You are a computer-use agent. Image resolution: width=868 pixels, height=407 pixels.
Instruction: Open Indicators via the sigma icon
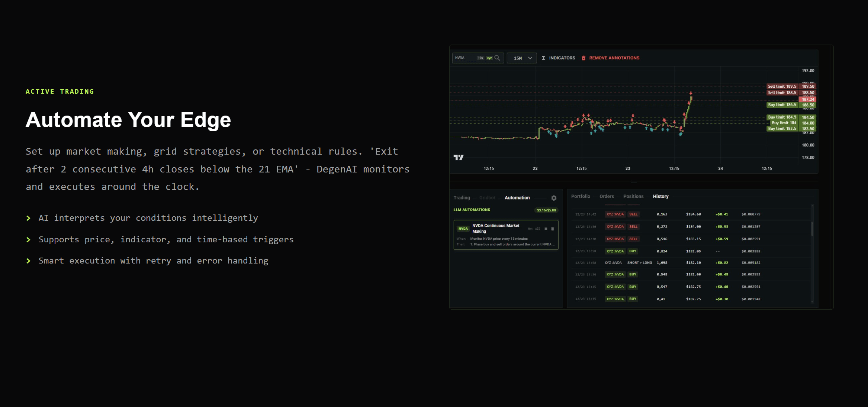coord(544,58)
